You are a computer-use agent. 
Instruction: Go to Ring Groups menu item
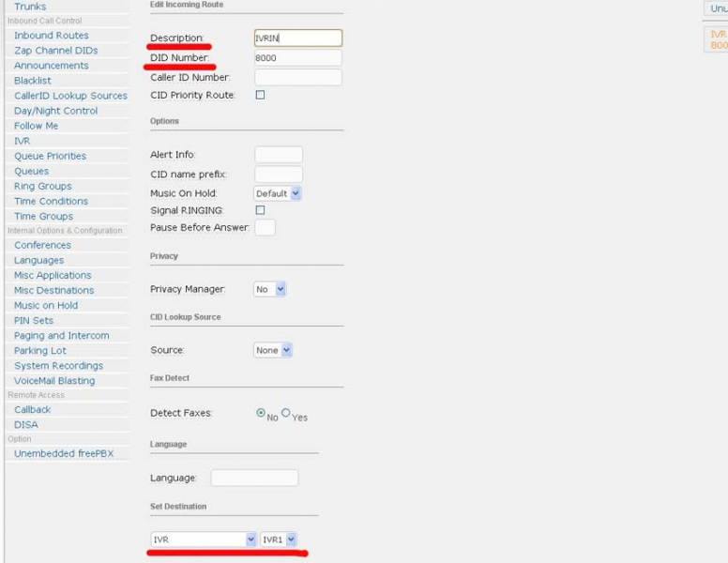click(43, 186)
